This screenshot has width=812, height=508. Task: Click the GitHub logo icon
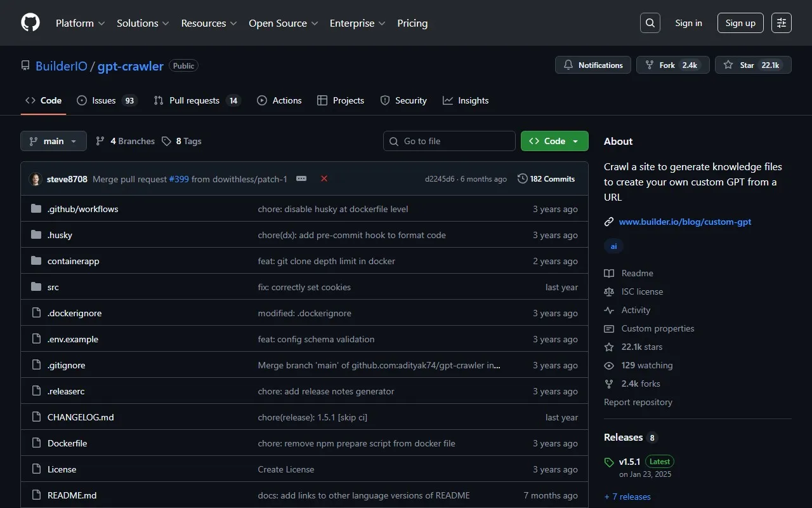(30, 23)
